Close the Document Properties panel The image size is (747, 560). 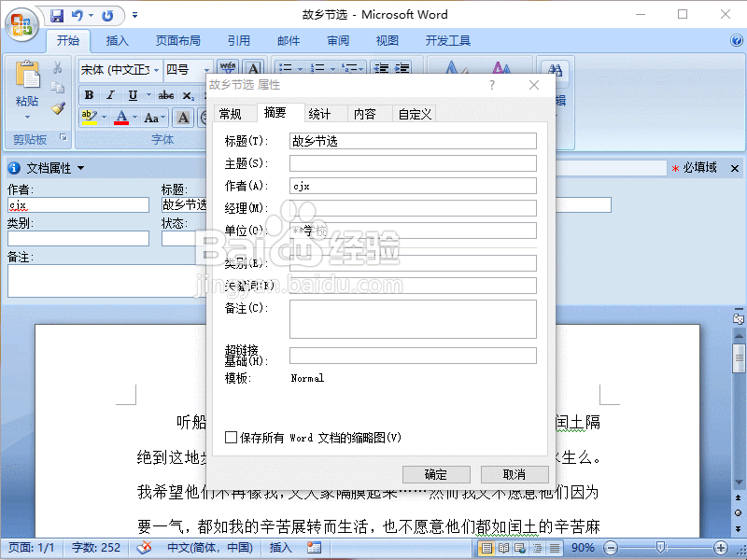click(735, 169)
